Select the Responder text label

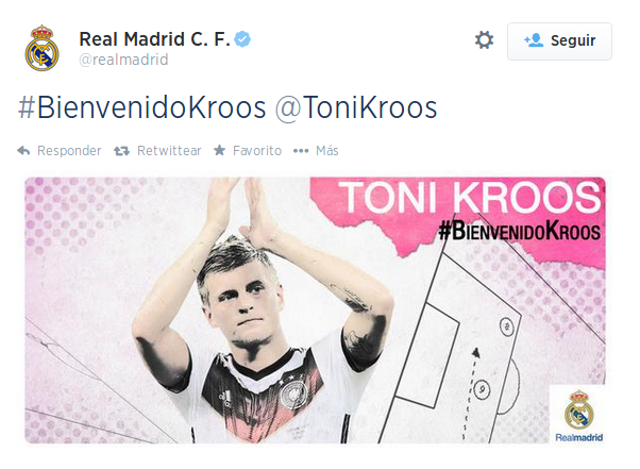(x=69, y=151)
